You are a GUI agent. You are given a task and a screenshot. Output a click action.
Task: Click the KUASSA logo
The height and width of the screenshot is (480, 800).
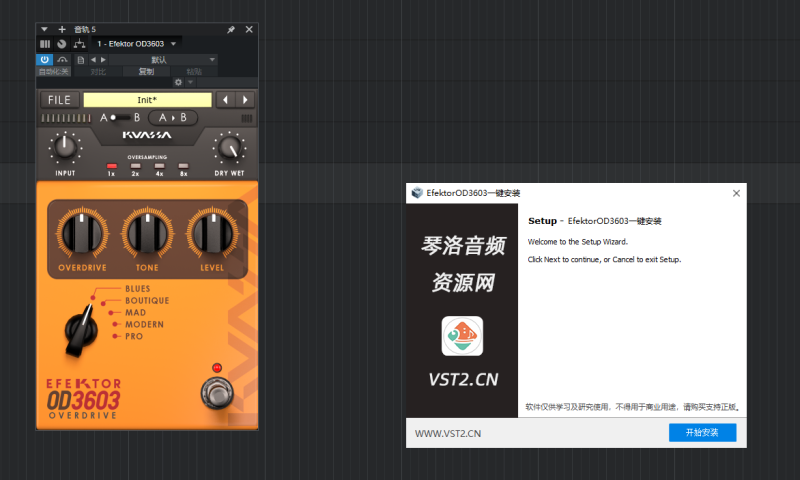click(147, 135)
